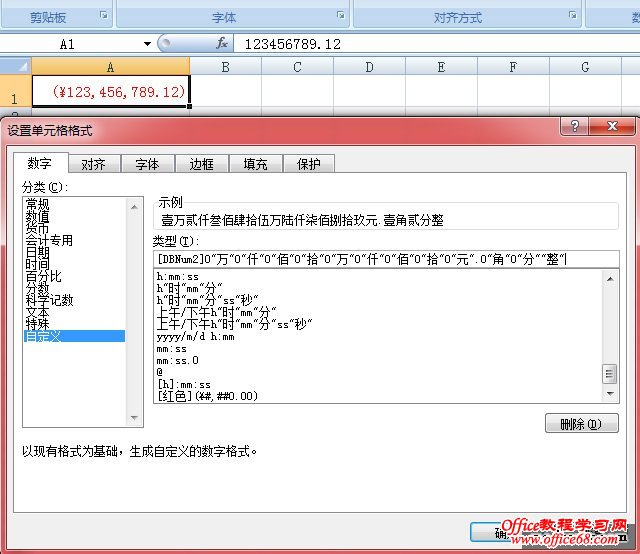Open the 剪贴板 group dialog launcher
The width and height of the screenshot is (640, 554).
click(x=105, y=17)
